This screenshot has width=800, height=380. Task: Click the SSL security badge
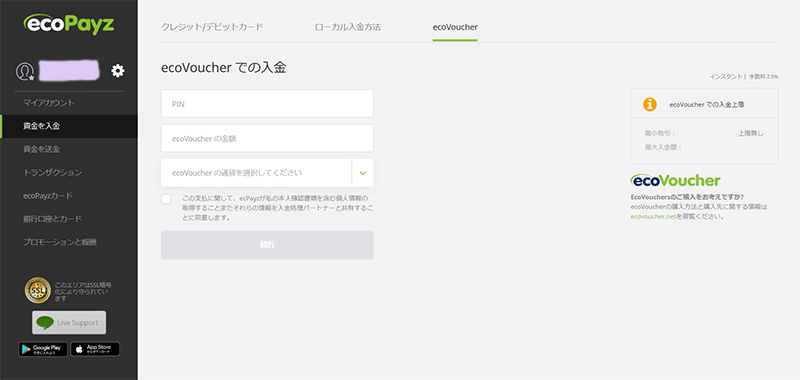(x=38, y=290)
